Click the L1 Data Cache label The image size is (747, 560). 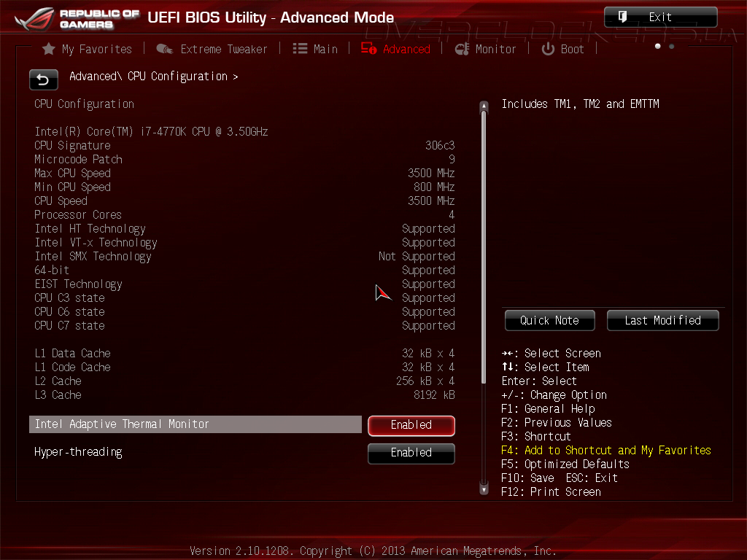pyautogui.click(x=72, y=354)
